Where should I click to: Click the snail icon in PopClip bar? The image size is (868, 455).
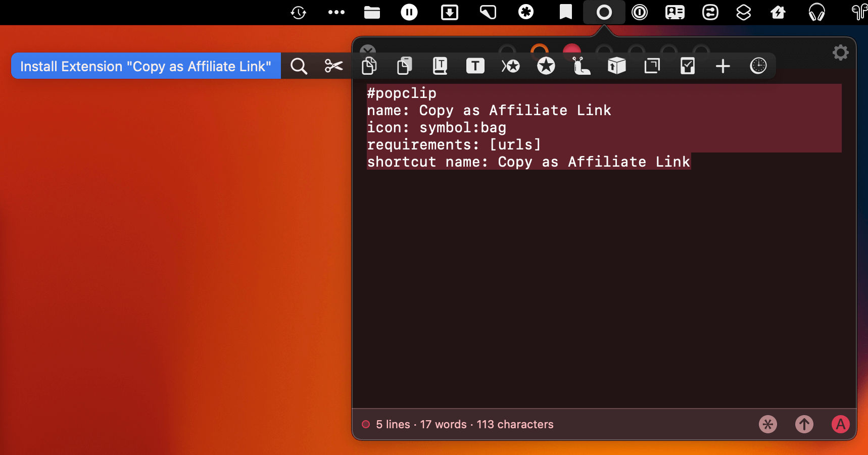581,66
